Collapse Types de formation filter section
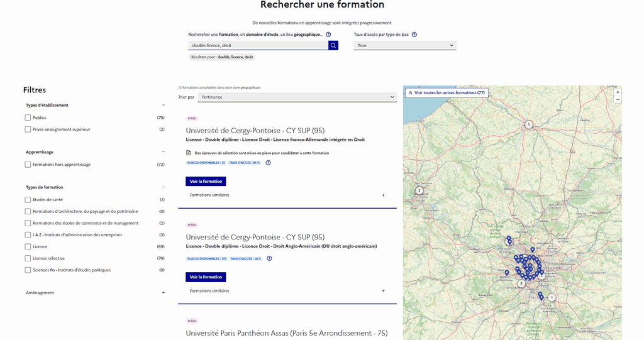The width and height of the screenshot is (644, 340). click(x=163, y=187)
